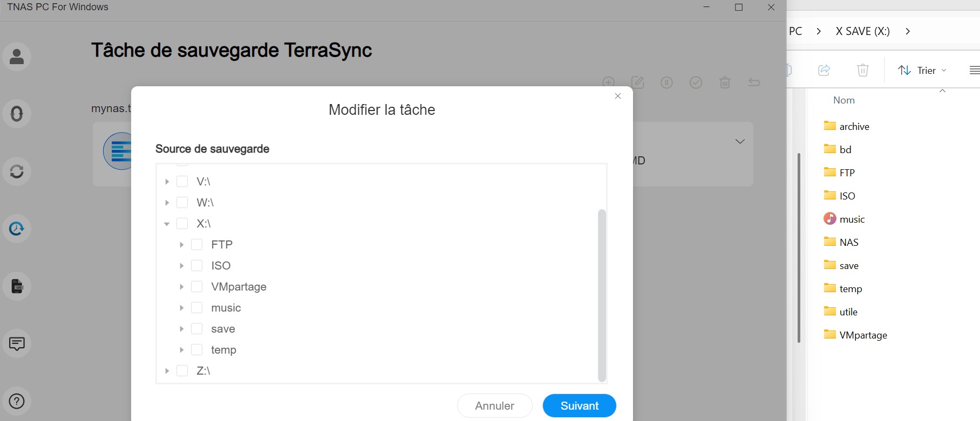Tick the VMpartage folder checkbox
This screenshot has width=980, height=421.
coord(197,287)
